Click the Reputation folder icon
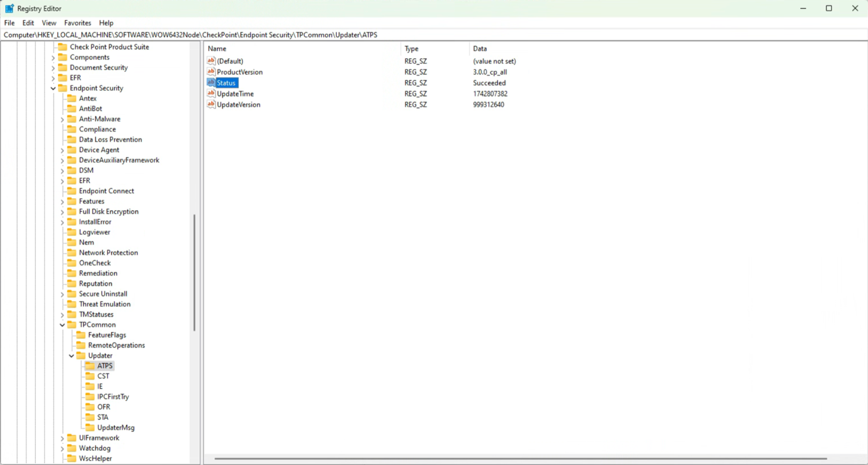 click(x=72, y=283)
